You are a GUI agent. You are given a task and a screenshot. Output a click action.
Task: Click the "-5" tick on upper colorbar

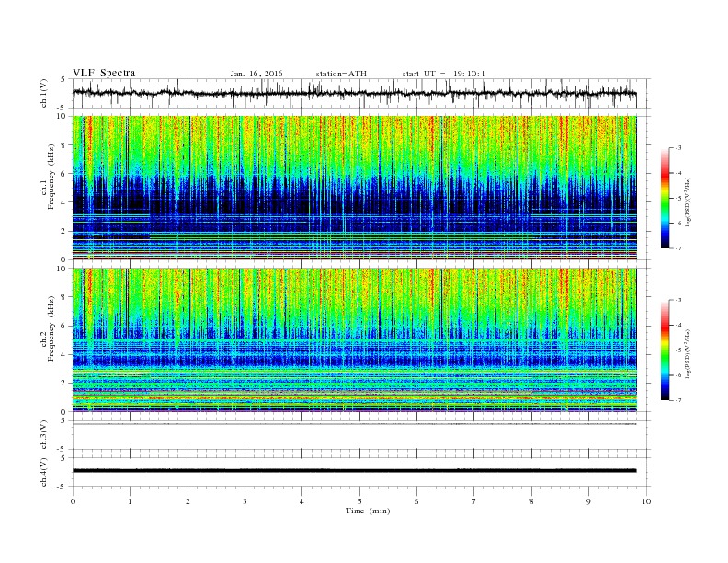point(677,199)
